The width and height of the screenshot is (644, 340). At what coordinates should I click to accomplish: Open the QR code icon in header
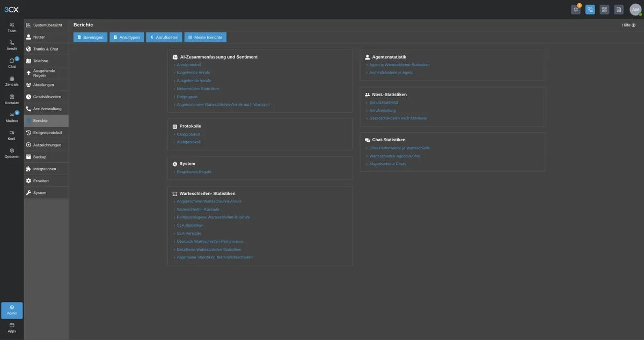pos(604,9)
